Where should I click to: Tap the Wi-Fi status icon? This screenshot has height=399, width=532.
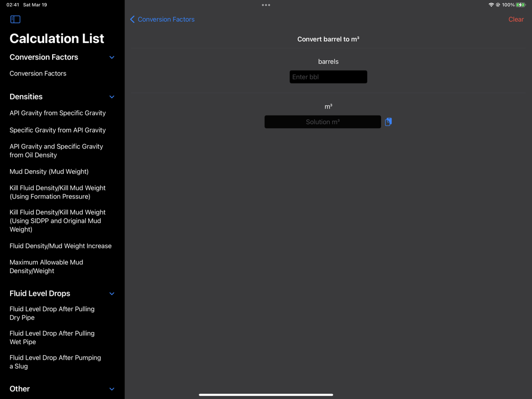click(491, 5)
